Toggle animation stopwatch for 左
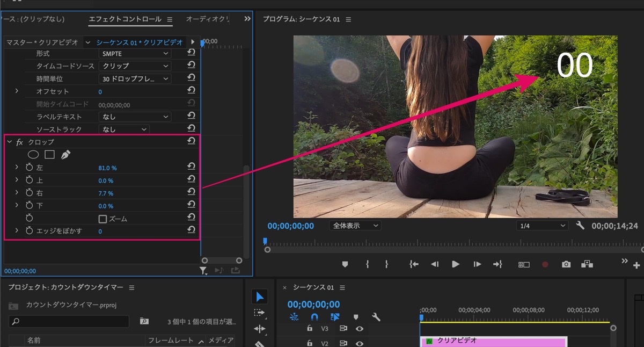This screenshot has height=347, width=644. click(x=30, y=168)
